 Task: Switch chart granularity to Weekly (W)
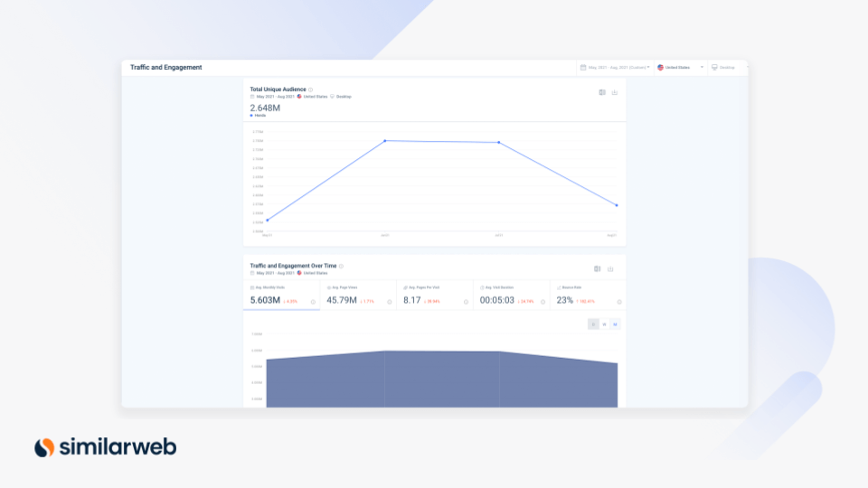604,324
